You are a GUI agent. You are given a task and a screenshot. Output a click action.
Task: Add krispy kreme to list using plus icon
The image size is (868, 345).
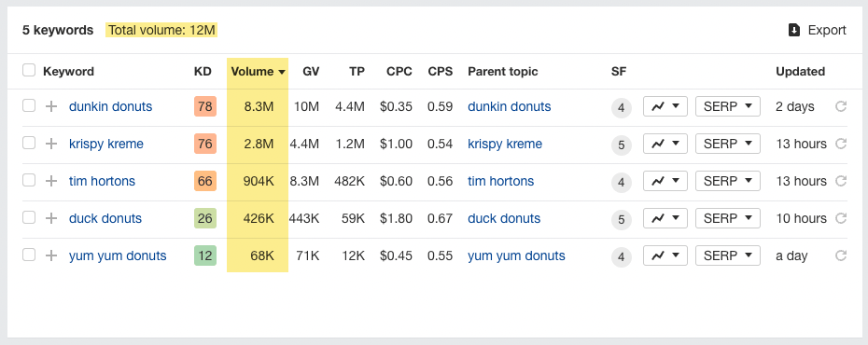tap(51, 145)
